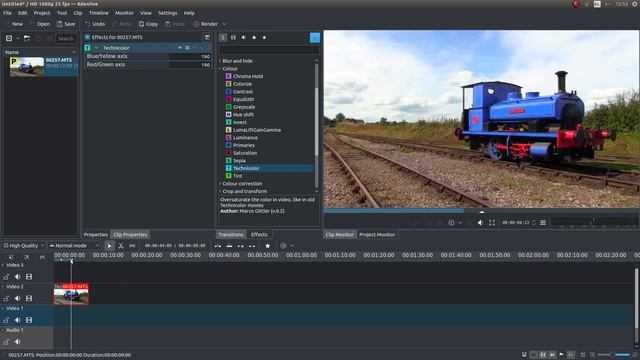Toggle monitor fullscreen icon
Viewport: 640px width, 360px height.
click(x=492, y=223)
